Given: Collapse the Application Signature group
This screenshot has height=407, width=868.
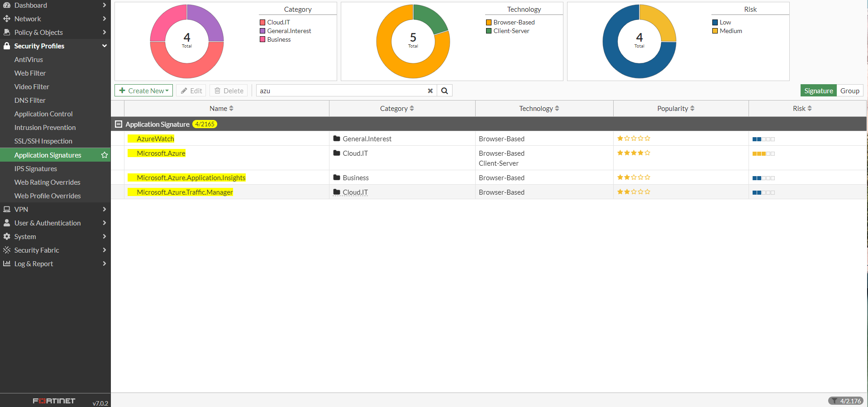Looking at the screenshot, I should tap(119, 124).
